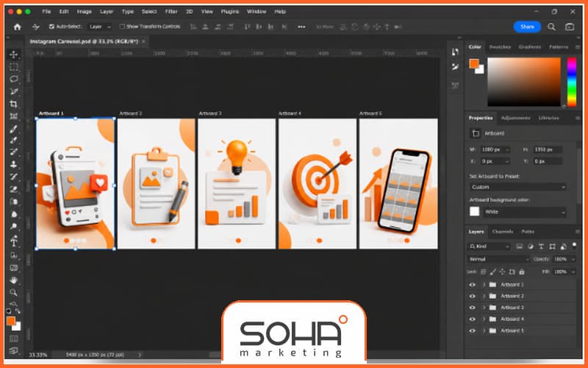The image size is (588, 368).
Task: Open the Opacity value dropdown arrow
Action: click(573, 259)
